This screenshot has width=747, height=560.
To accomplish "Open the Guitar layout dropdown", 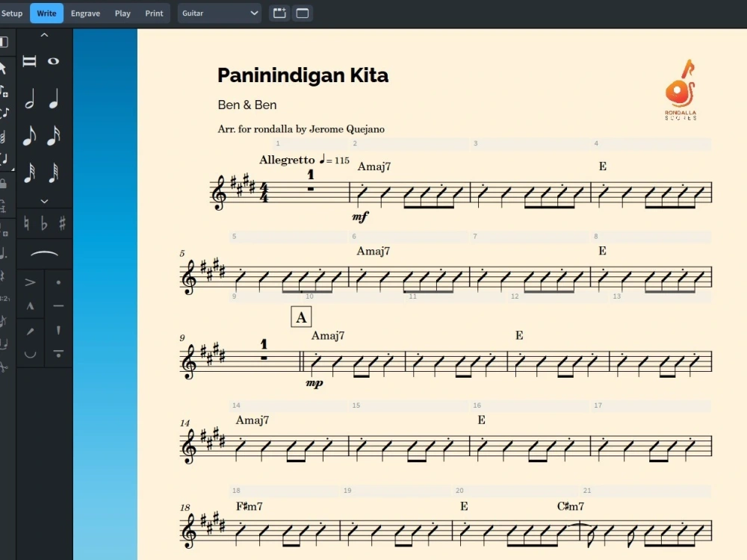I will click(220, 13).
